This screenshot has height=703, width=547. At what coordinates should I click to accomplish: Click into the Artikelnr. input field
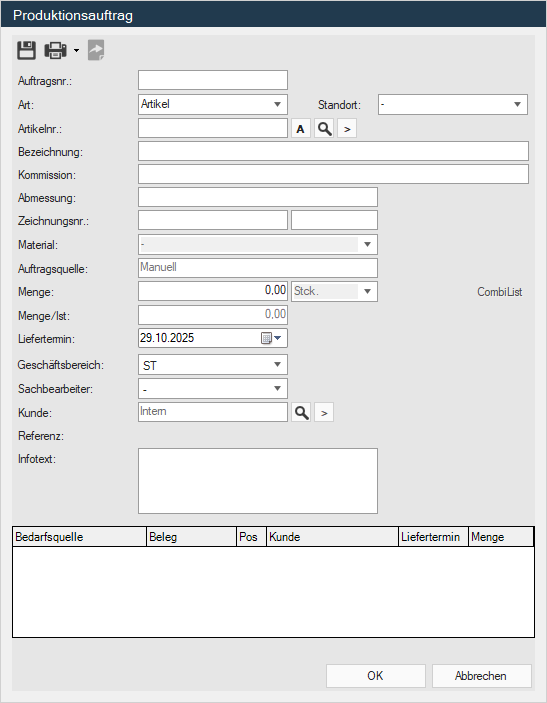pyautogui.click(x=213, y=128)
